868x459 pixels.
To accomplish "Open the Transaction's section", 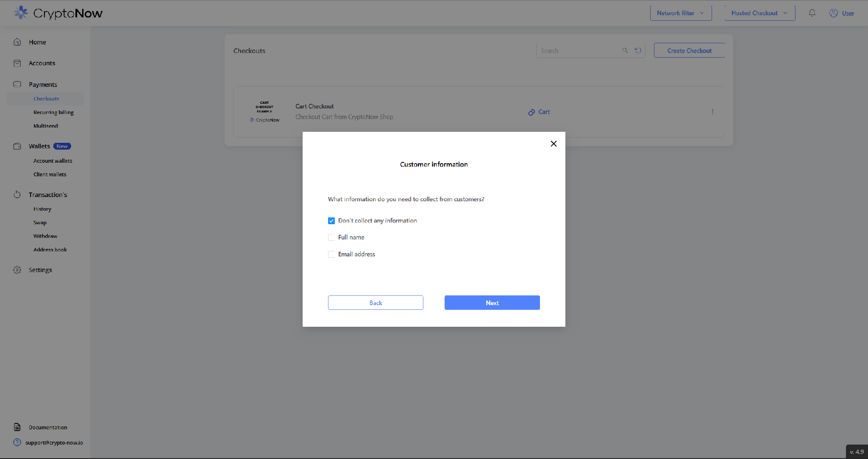I will click(48, 195).
